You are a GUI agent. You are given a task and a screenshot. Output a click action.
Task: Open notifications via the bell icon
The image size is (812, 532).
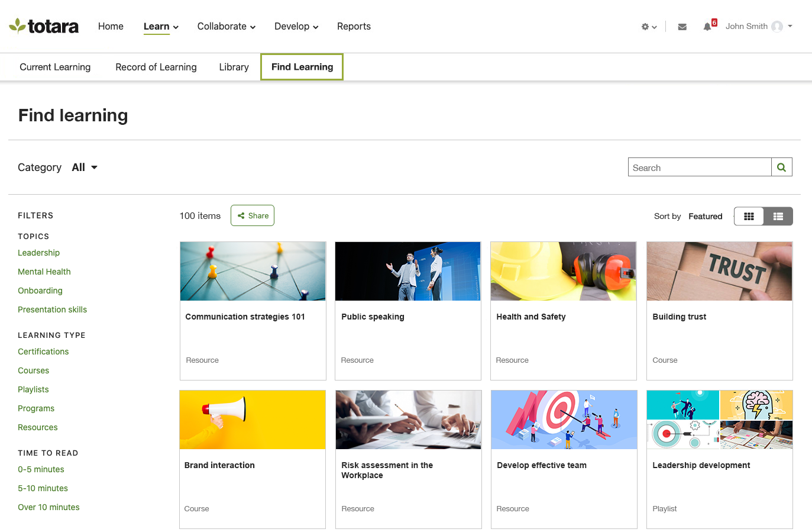click(x=708, y=27)
